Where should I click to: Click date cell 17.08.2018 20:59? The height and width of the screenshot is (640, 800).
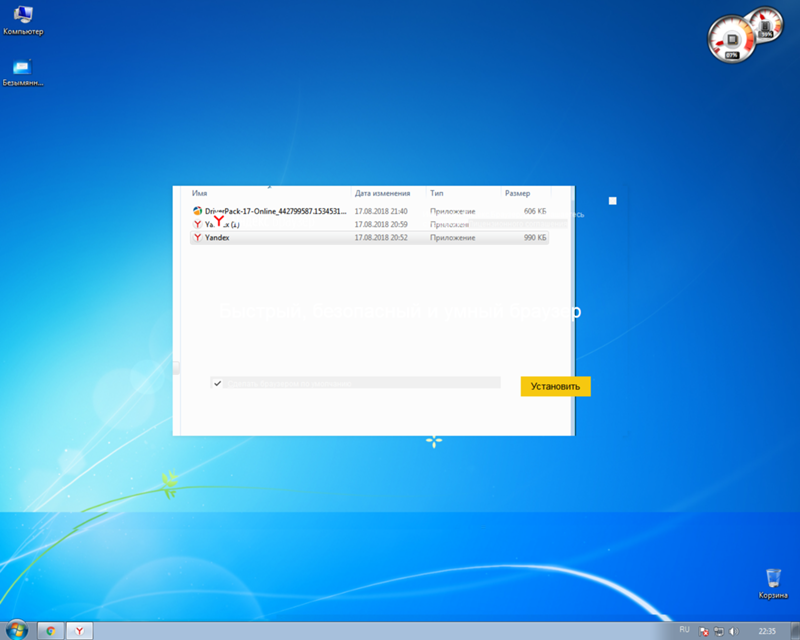tap(381, 224)
